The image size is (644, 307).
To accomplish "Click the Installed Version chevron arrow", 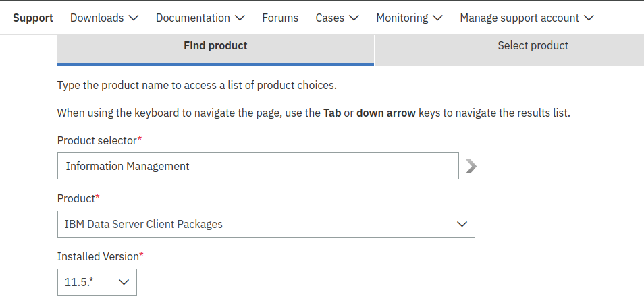I will (124, 282).
